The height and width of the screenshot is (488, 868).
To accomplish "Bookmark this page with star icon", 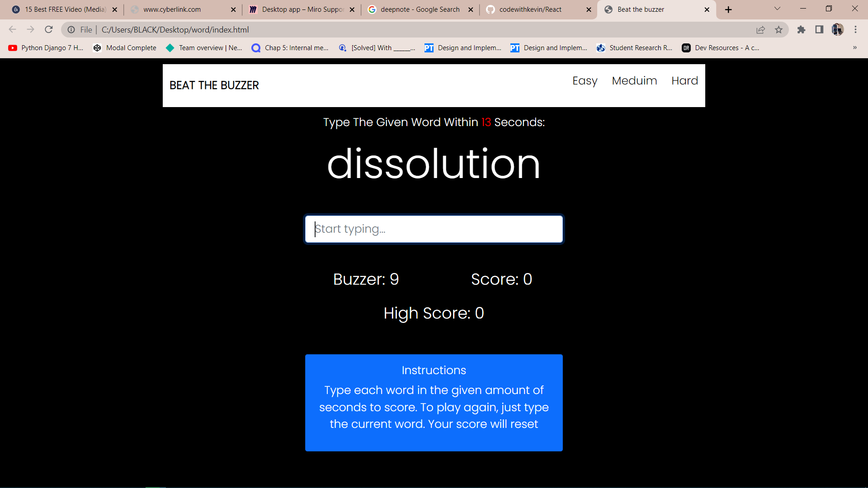I will tap(778, 30).
